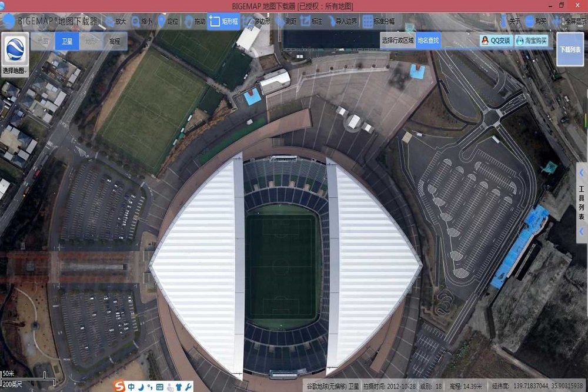Click the 缩小 zoom-out tool
This screenshot has height=392, width=588.
click(142, 21)
